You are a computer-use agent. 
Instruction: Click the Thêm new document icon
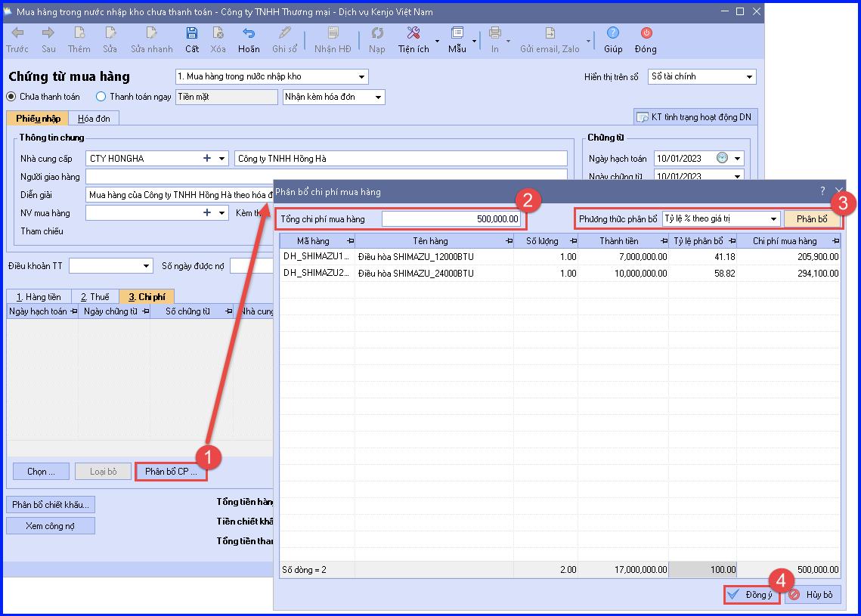pyautogui.click(x=79, y=33)
